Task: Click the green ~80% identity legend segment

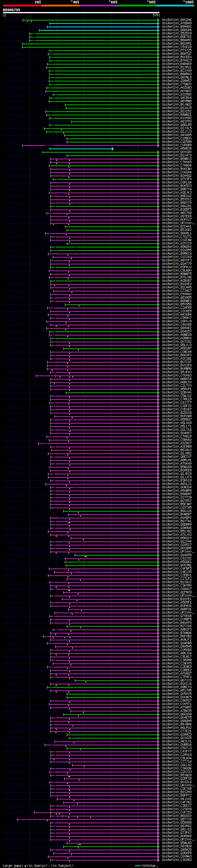Action: (x=137, y=6)
